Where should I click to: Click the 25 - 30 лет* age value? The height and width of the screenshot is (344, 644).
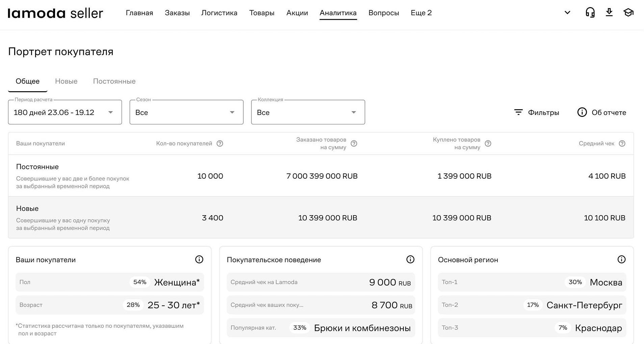pyautogui.click(x=174, y=305)
